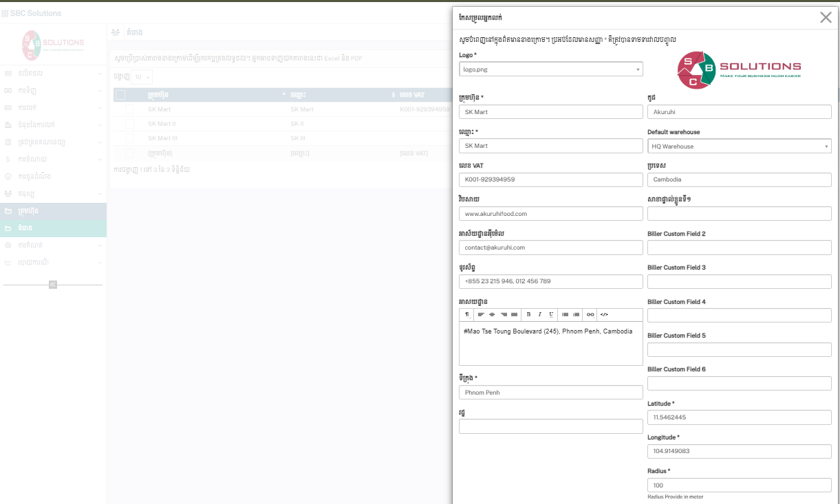Center-align text in the address editor
Image resolution: width=840 pixels, height=504 pixels.
[492, 314]
